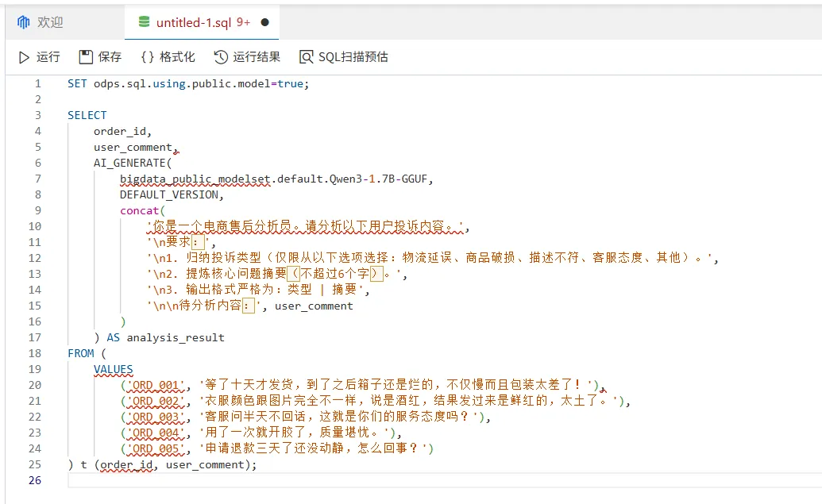Click the logo icon on the 欢迎 tab
This screenshot has width=822, height=504.
coord(23,22)
